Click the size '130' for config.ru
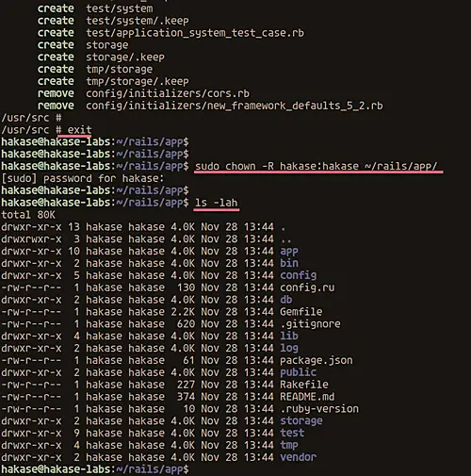471x476 pixels. click(186, 287)
